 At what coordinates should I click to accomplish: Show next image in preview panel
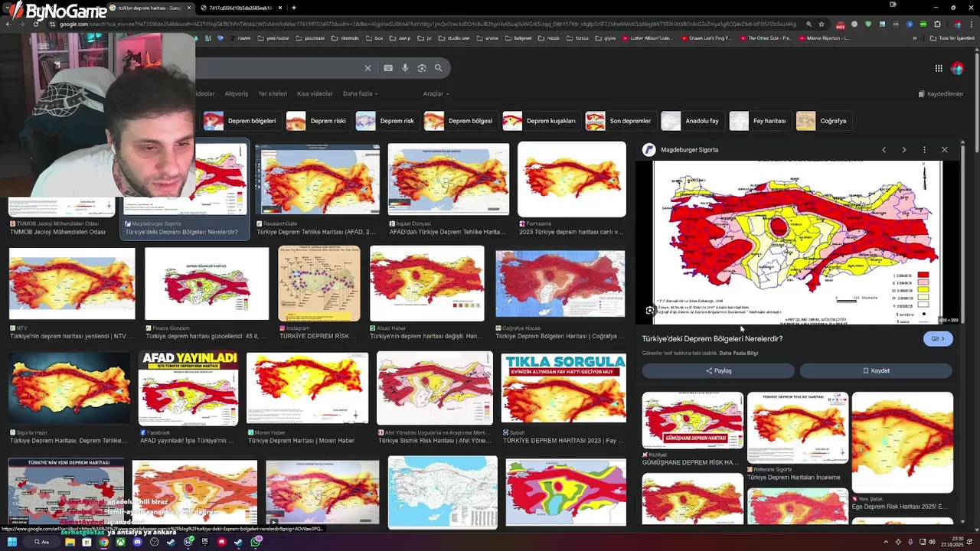[x=903, y=150]
